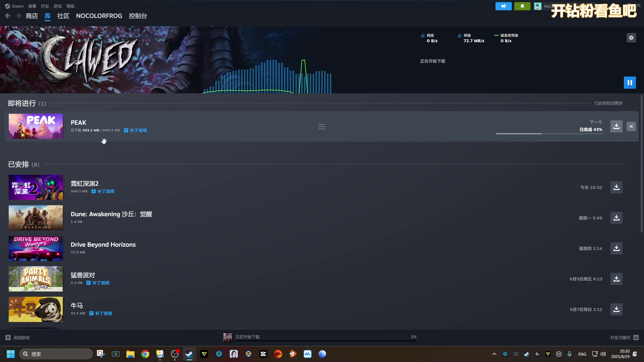Open the green notifications bell
Viewport: 644px width, 362px height.
(522, 6)
